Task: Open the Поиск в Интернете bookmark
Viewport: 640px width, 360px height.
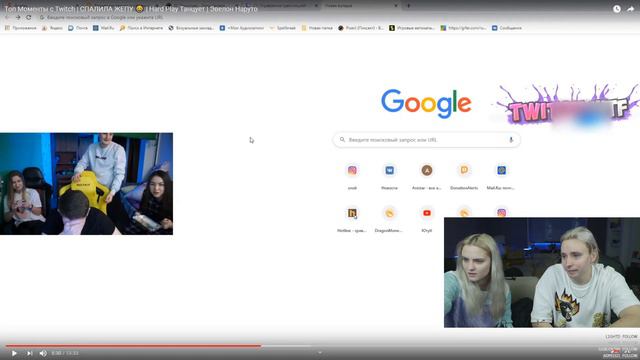Action: pos(142,28)
